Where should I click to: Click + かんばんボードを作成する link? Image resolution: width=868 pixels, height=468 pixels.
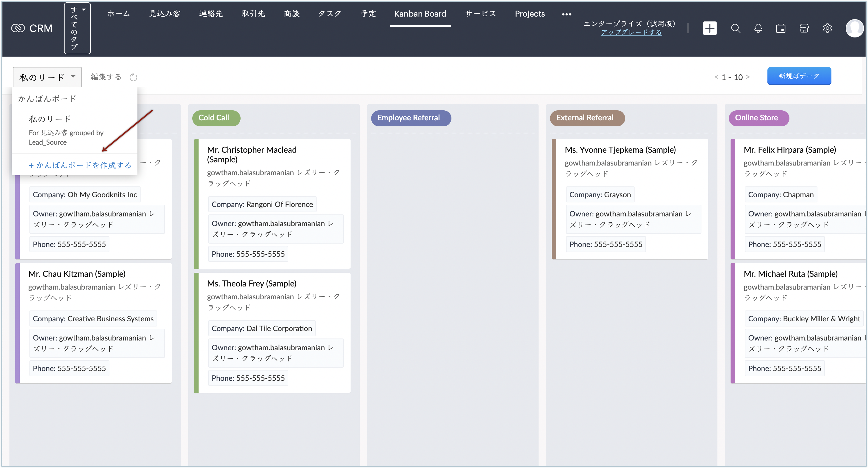coord(80,165)
